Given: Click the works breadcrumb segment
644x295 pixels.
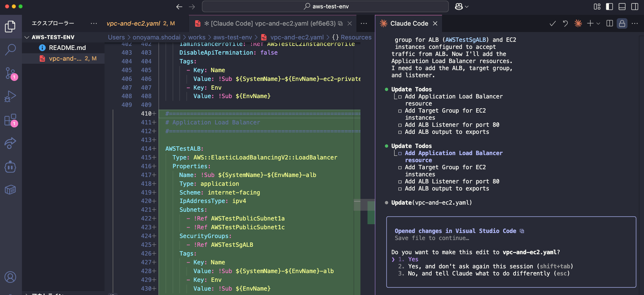Looking at the screenshot, I should click(x=197, y=37).
